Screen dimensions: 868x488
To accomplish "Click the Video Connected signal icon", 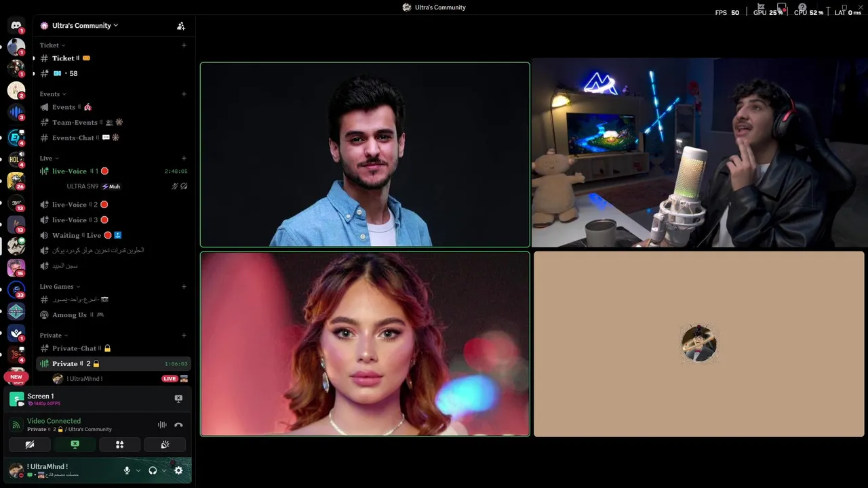I will pyautogui.click(x=16, y=425).
